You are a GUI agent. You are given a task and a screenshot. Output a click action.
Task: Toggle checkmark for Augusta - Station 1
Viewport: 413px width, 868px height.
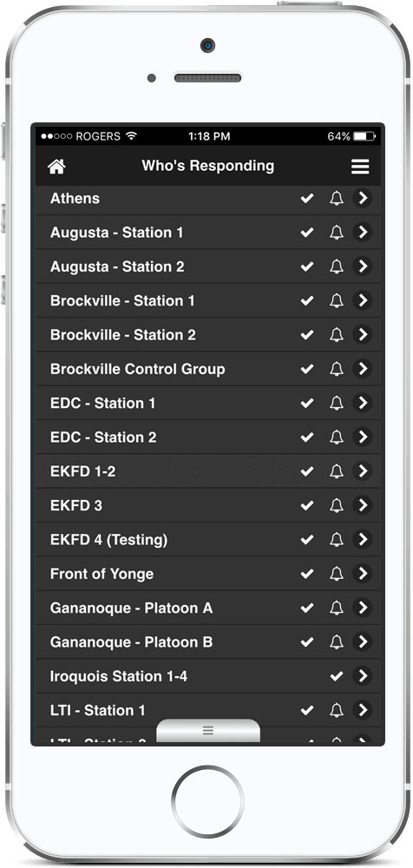[306, 233]
